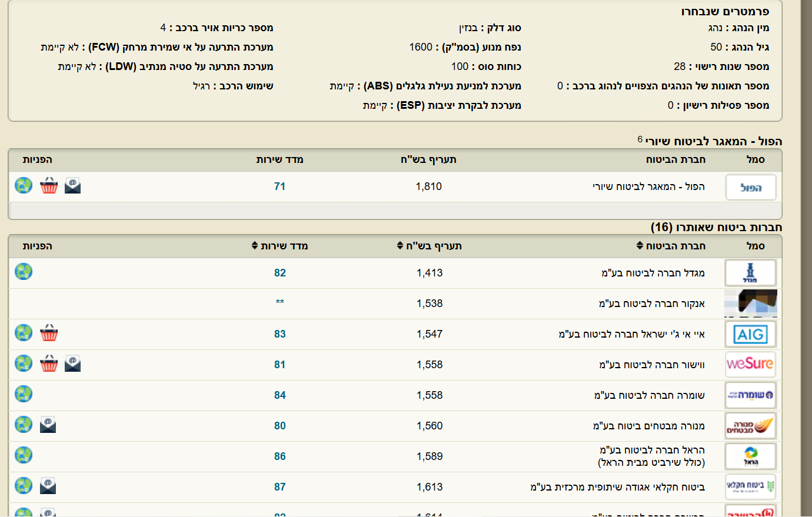Click the purchase basket icon for הפול
The image size is (812, 517).
[49, 186]
